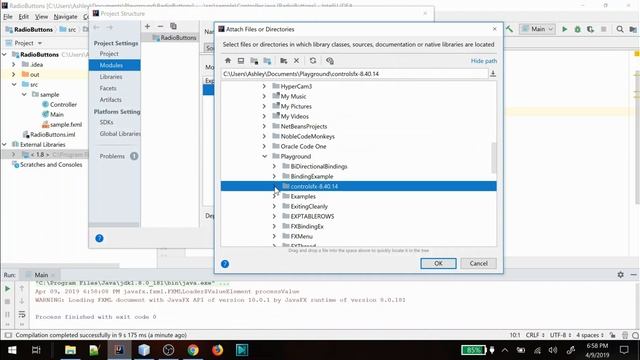Select Scratches and Consoles
Screen dimensions: 640x360
[51, 164]
